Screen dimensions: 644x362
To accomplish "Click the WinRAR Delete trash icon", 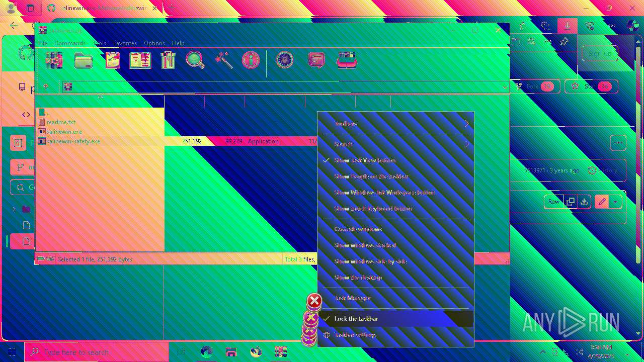I will pos(168,60).
